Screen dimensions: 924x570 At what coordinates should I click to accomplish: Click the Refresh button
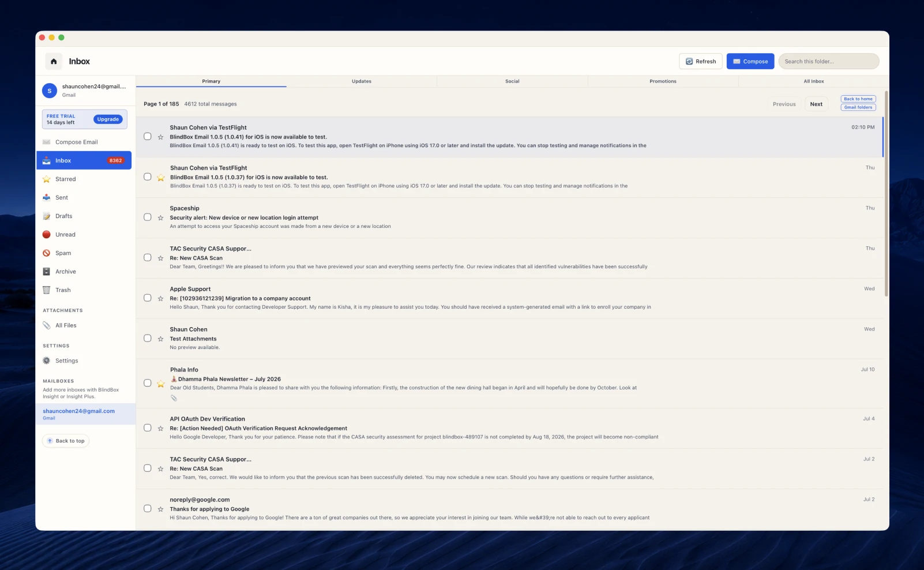pos(701,61)
